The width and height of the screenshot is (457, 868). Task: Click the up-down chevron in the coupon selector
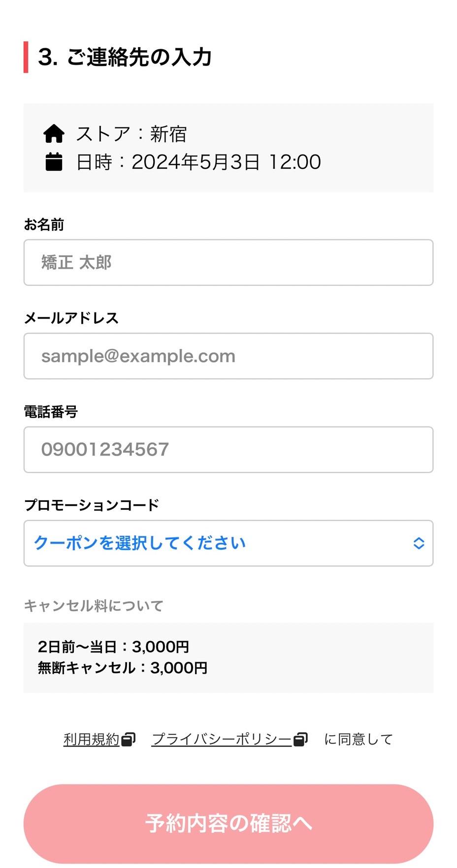tap(419, 543)
